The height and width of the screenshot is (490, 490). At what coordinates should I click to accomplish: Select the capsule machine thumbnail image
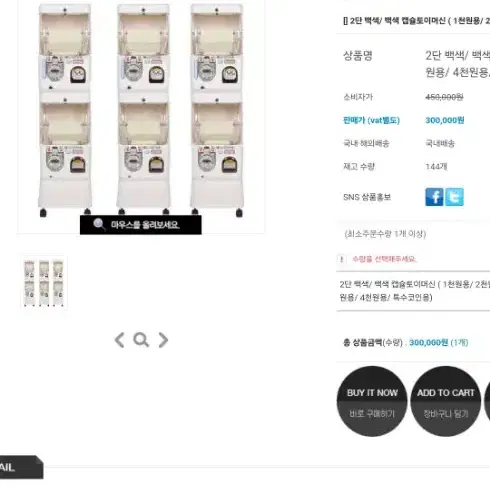(x=44, y=282)
